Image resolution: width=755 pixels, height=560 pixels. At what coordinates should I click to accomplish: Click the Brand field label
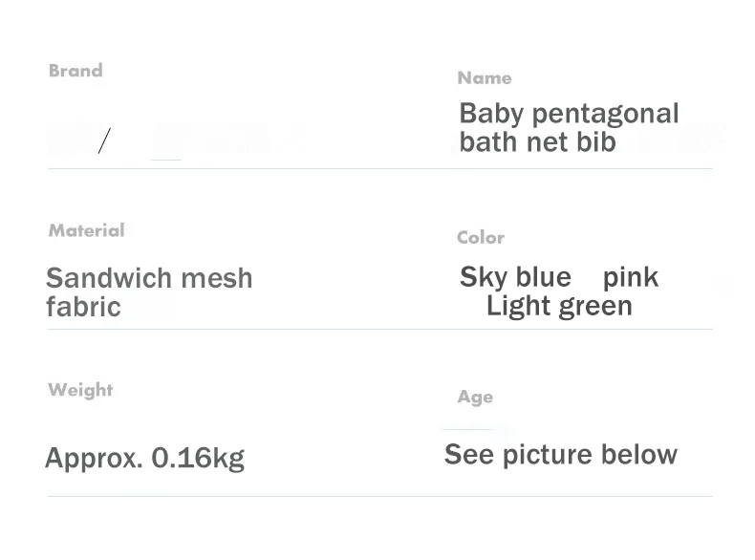(x=75, y=71)
